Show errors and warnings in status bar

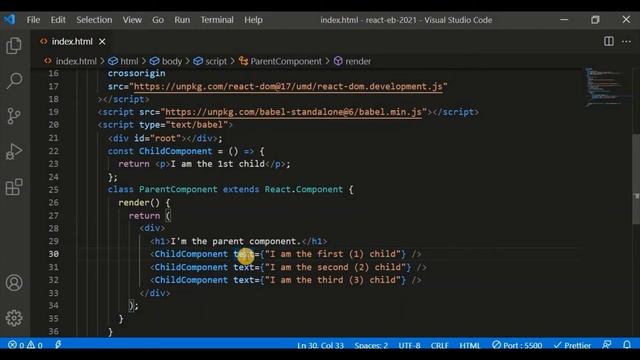[25, 345]
